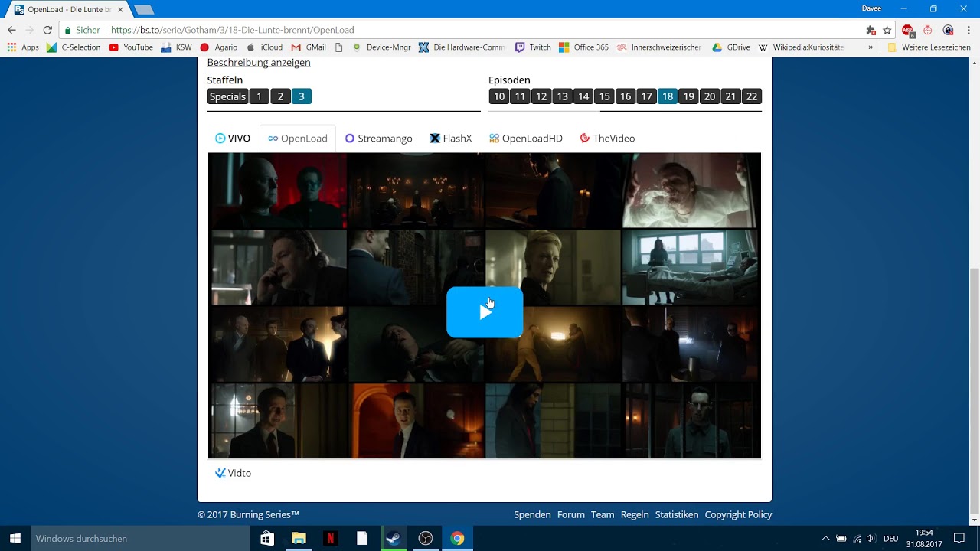Click the Windows durchsuchen search box
Image resolution: width=980 pixels, height=551 pixels.
pos(141,539)
